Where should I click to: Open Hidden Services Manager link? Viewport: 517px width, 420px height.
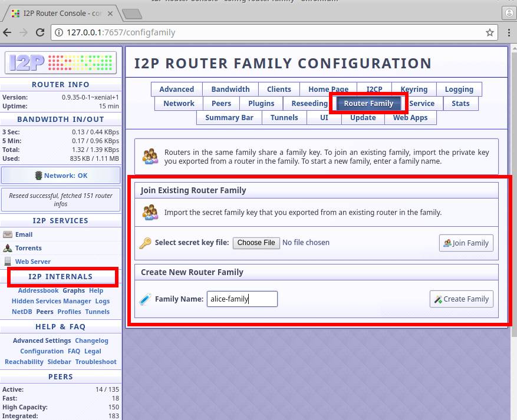click(x=51, y=301)
